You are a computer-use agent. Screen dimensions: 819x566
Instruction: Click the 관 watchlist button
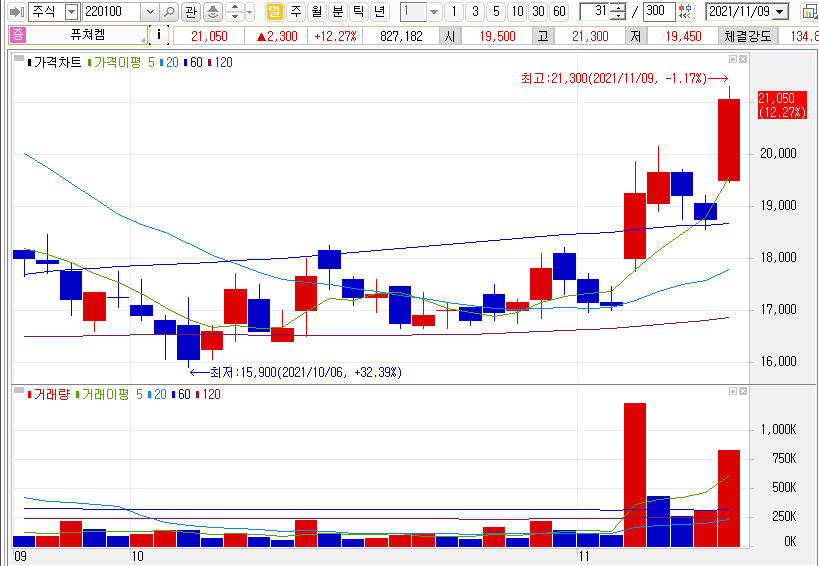(191, 11)
